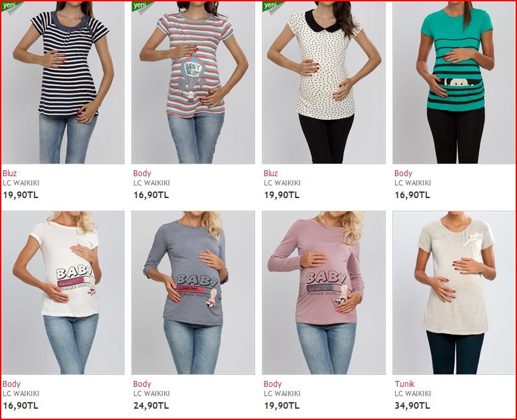Click the 24,90TL price of gray body

click(x=151, y=405)
